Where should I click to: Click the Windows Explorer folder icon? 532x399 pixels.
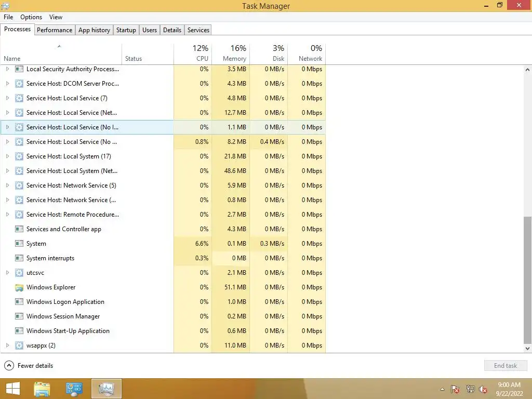point(19,287)
